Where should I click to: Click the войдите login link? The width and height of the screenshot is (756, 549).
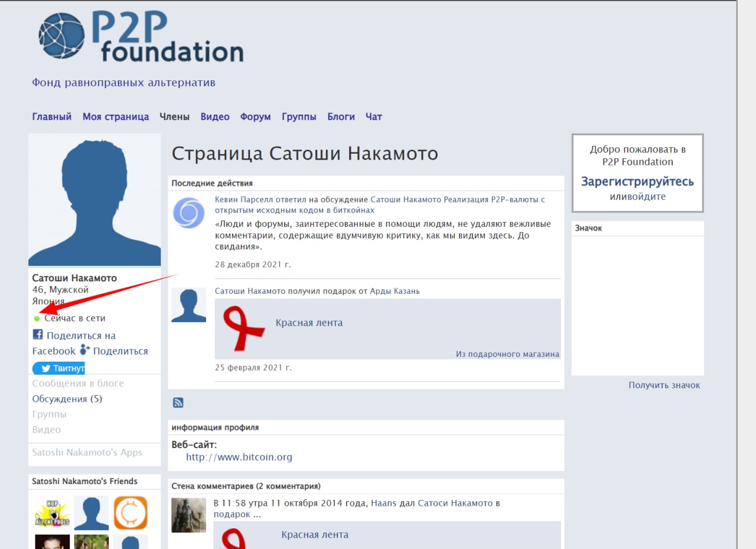[646, 197]
